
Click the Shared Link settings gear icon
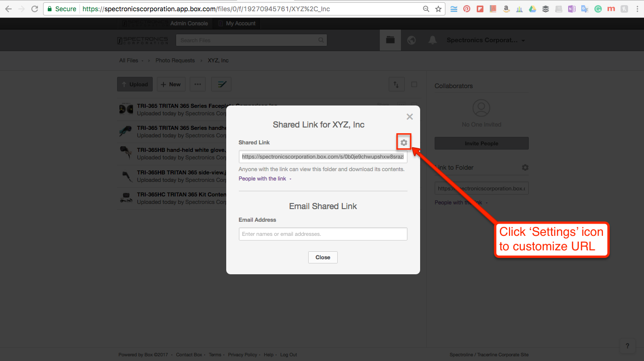pyautogui.click(x=404, y=143)
